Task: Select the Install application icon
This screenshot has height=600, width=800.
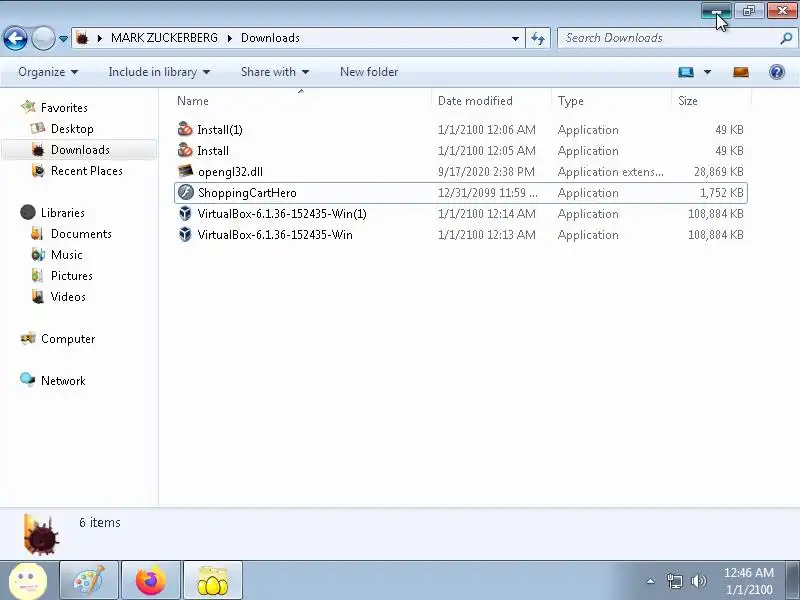Action: point(185,151)
